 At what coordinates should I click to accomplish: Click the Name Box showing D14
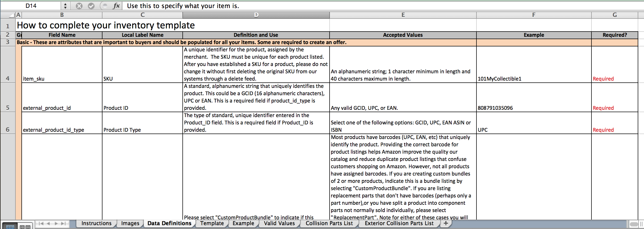pyautogui.click(x=31, y=6)
